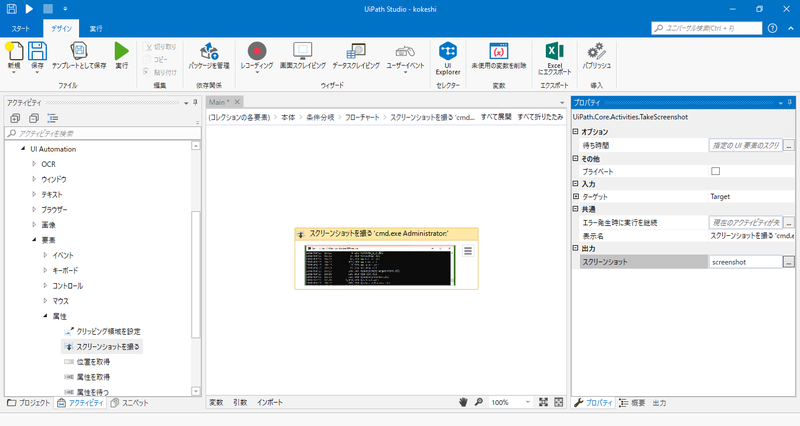Click the ellipsis button next to screenshot output
This screenshot has width=800, height=426.
tap(789, 262)
